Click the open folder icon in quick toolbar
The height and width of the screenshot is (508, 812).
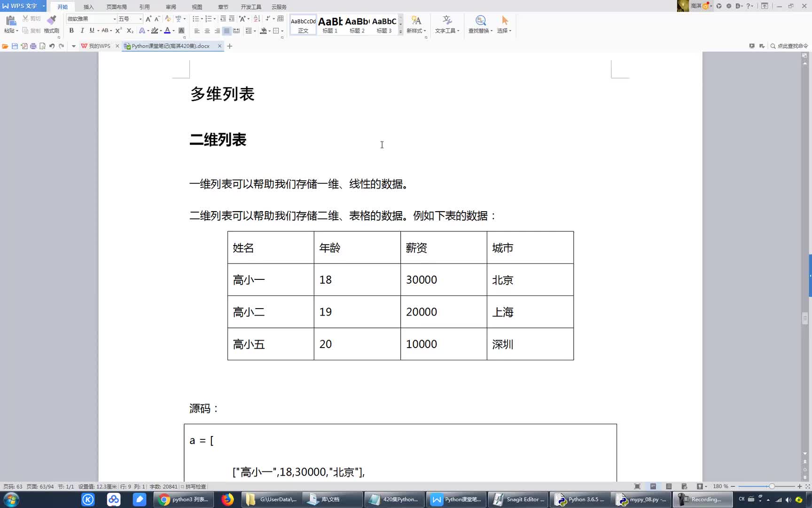(5, 46)
